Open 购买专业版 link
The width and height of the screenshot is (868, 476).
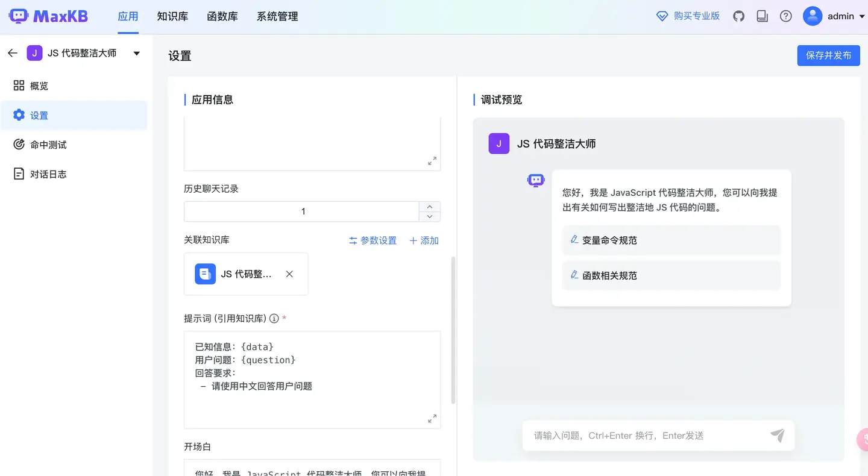(x=695, y=16)
